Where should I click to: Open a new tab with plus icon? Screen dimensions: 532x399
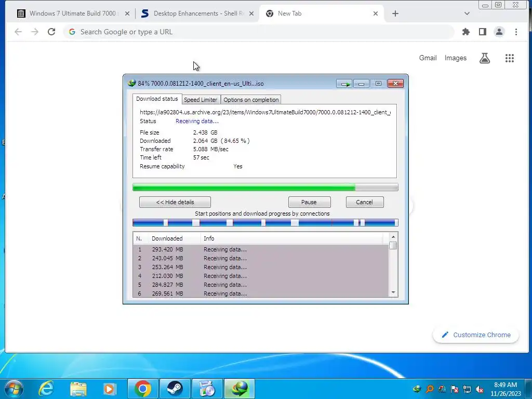395,14
